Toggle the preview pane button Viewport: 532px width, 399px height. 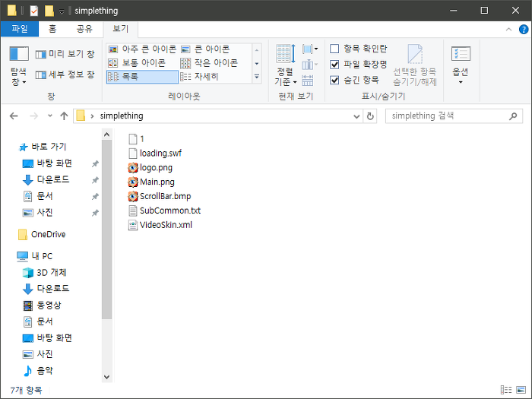65,54
